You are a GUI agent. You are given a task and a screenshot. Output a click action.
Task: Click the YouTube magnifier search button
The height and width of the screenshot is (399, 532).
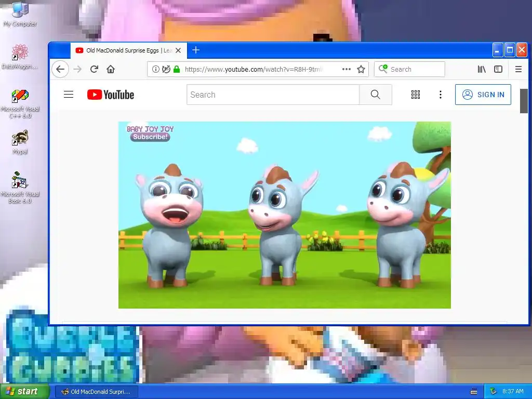[376, 95]
